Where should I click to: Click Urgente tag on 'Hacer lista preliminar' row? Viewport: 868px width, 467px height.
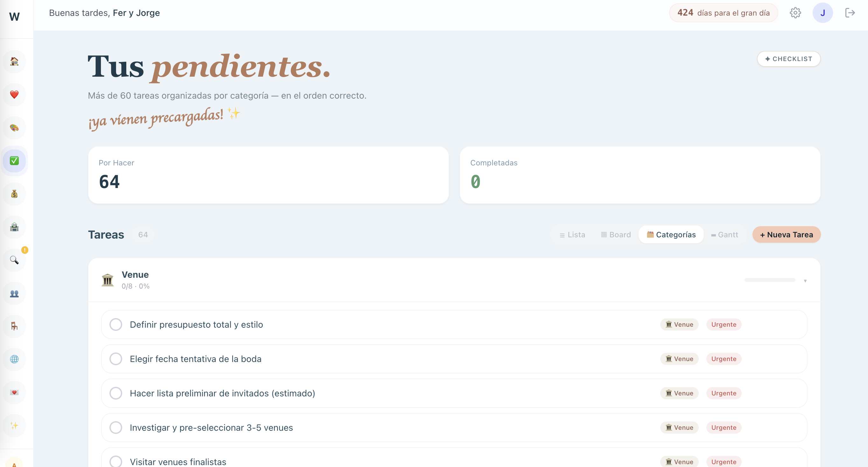pos(724,393)
